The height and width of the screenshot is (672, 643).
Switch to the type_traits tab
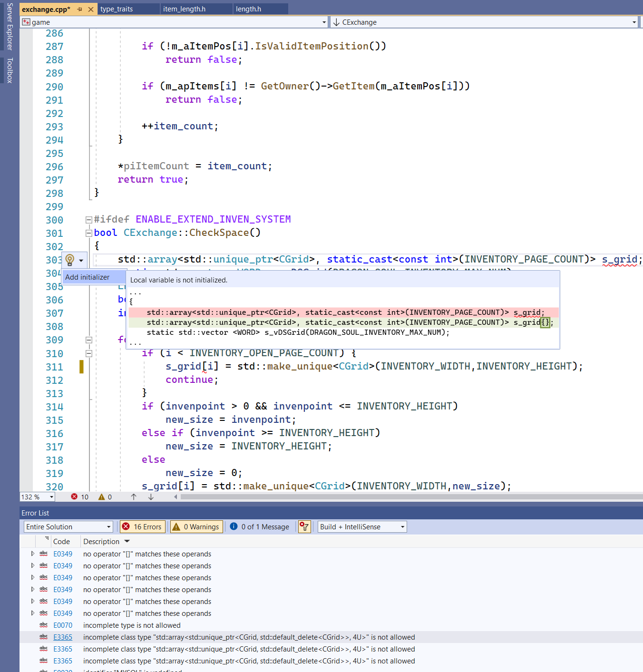point(117,9)
